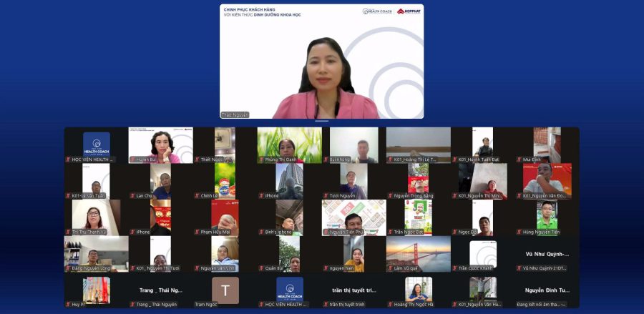Click the divider handle below the speaker video
This screenshot has width=644, height=314.
point(321,122)
